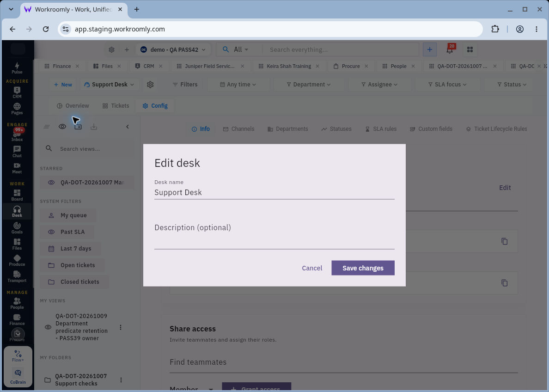Open the Support Desk selector dropdown
Screen dimensions: 549x392
tap(109, 85)
